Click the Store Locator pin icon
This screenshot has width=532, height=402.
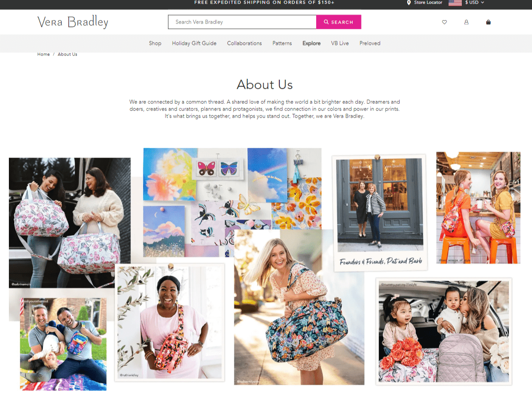(x=409, y=3)
